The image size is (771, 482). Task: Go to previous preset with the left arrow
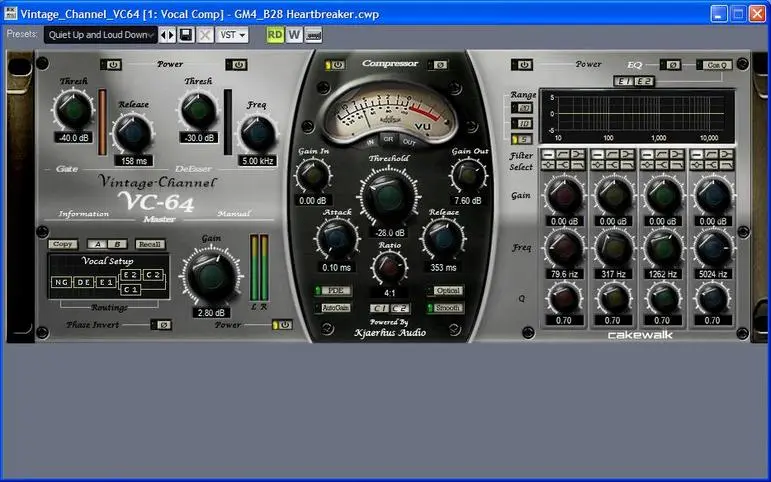coord(163,35)
